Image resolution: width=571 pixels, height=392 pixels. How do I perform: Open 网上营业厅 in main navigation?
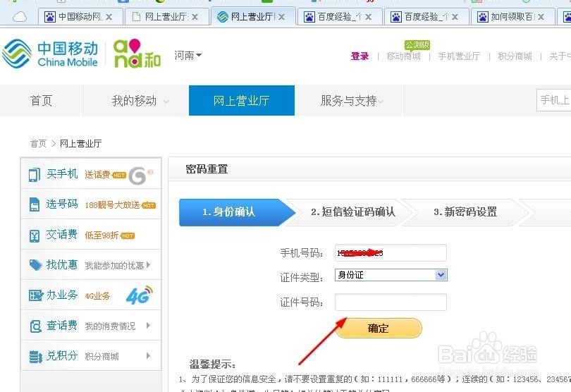(x=241, y=101)
